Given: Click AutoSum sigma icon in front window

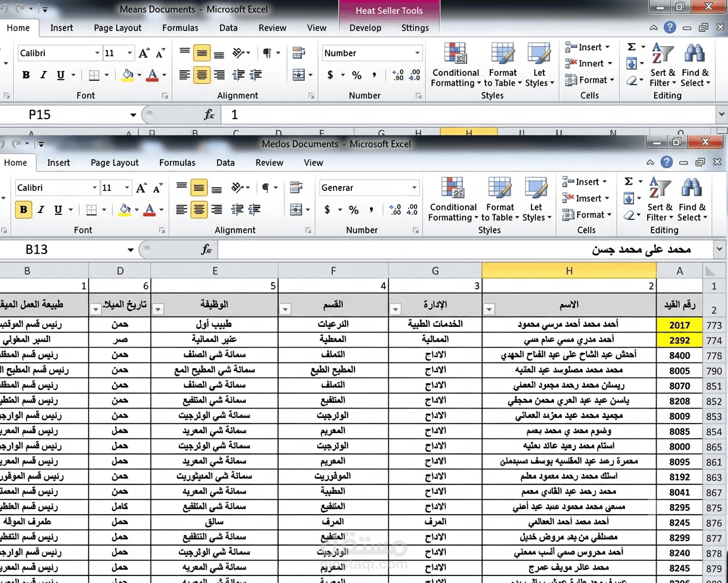Looking at the screenshot, I should (629, 181).
